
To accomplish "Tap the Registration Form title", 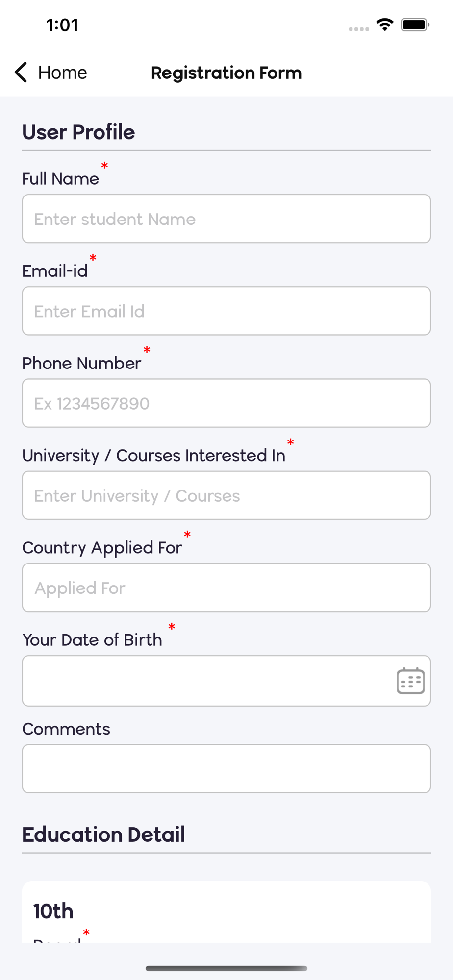I will pos(226,73).
